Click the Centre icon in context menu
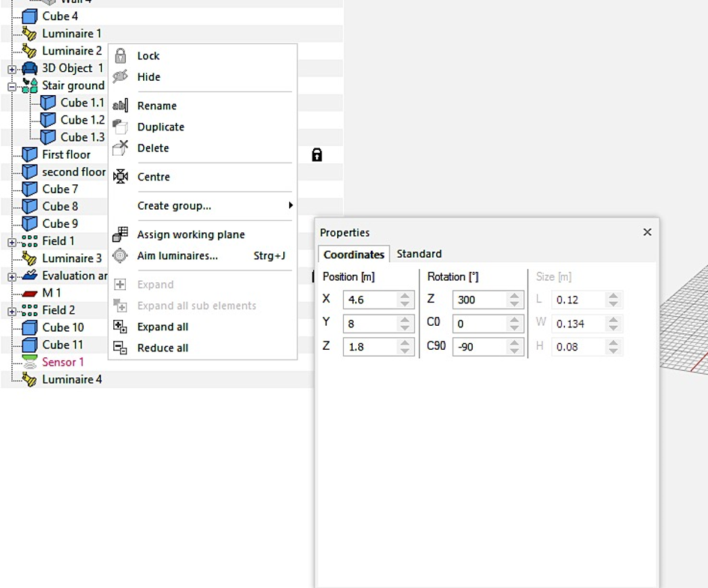Image resolution: width=708 pixels, height=588 pixels. click(120, 177)
